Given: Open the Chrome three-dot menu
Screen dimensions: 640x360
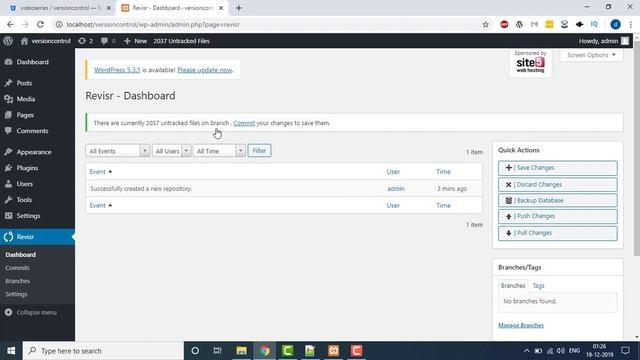Looking at the screenshot, I should [x=631, y=24].
